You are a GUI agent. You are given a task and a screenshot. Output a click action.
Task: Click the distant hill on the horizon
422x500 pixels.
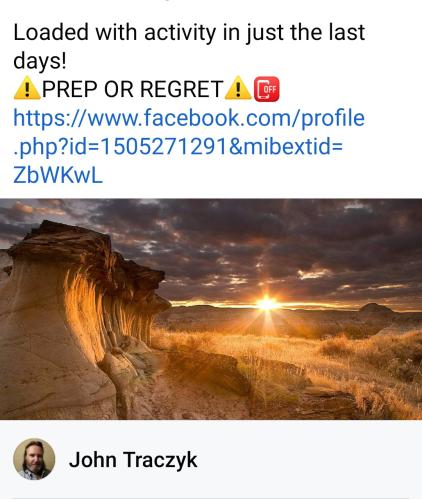[377, 308]
